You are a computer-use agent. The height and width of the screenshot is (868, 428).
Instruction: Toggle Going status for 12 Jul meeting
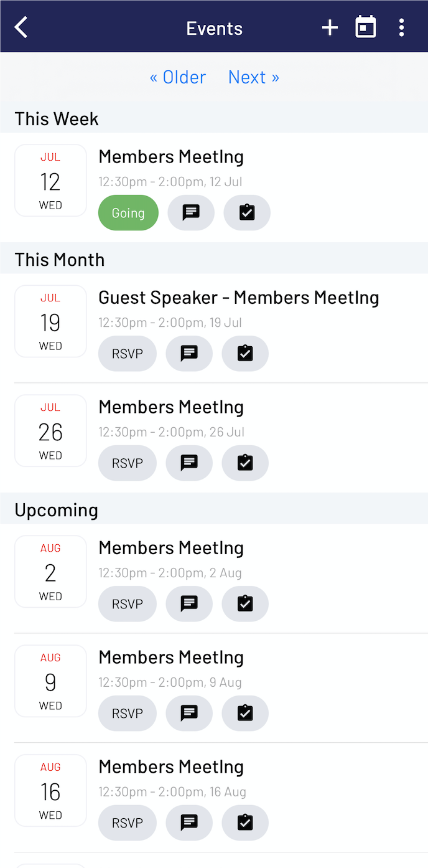(x=128, y=212)
